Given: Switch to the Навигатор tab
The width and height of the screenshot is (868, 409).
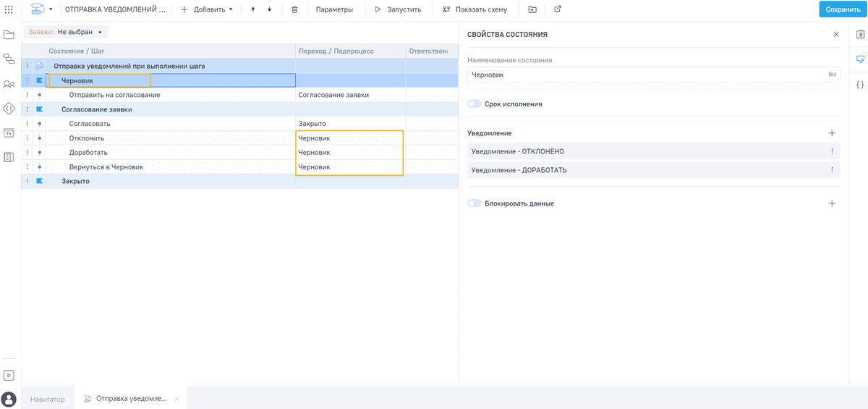Looking at the screenshot, I should coord(47,399).
